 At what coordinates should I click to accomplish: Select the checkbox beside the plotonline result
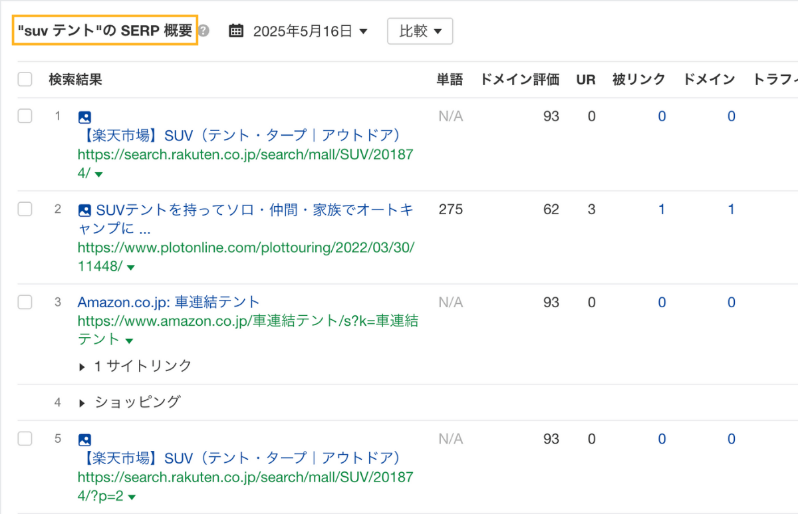click(25, 208)
